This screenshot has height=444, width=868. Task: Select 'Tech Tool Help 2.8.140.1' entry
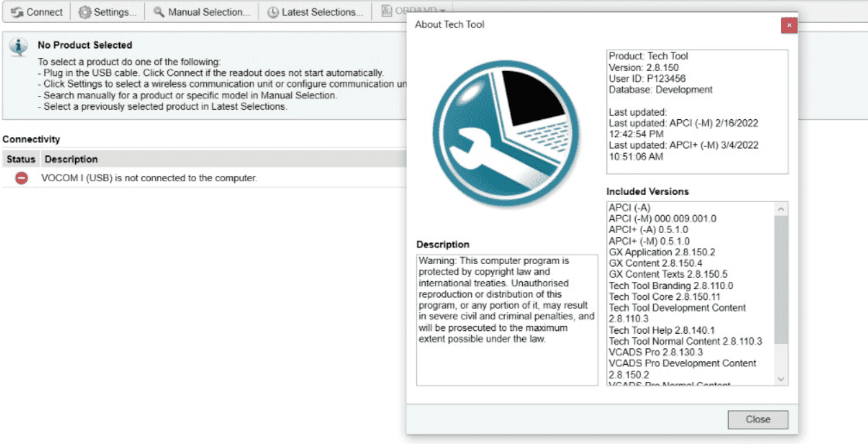[662, 330]
